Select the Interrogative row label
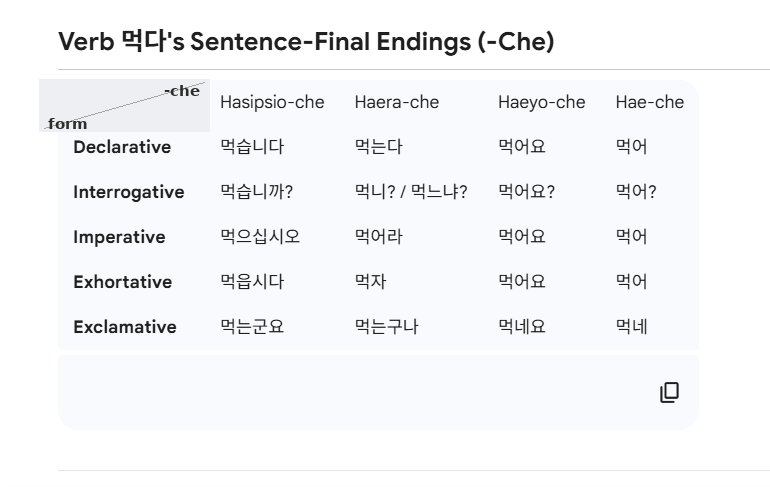This screenshot has height=487, width=770. point(128,192)
